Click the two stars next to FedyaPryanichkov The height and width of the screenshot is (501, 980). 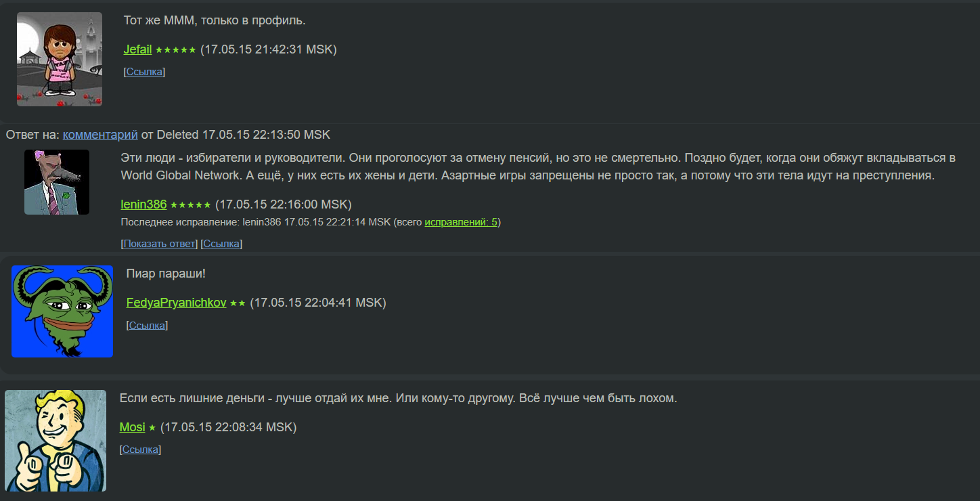click(238, 303)
